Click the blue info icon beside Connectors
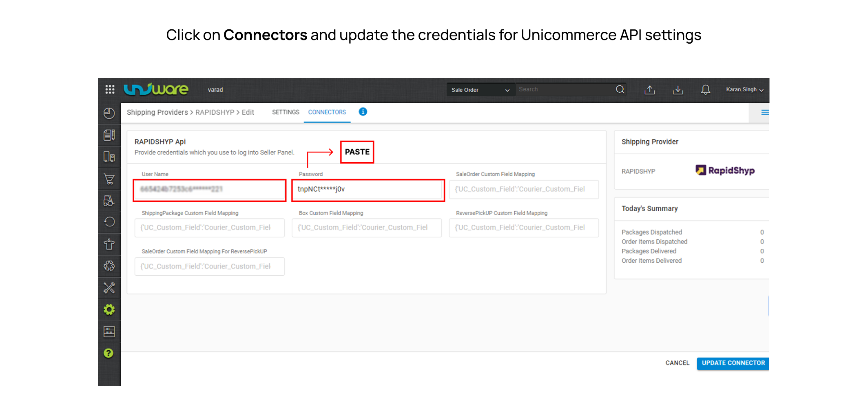This screenshot has height=420, width=868. coord(363,112)
